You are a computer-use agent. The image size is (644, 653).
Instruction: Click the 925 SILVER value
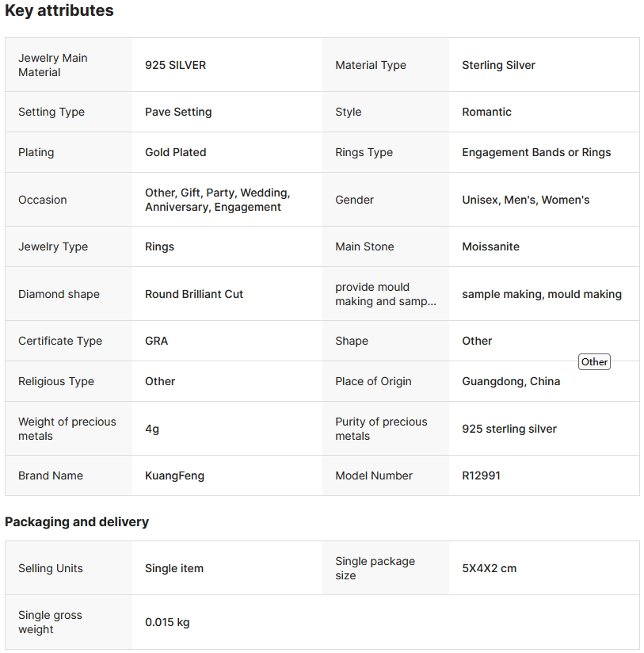(x=175, y=65)
